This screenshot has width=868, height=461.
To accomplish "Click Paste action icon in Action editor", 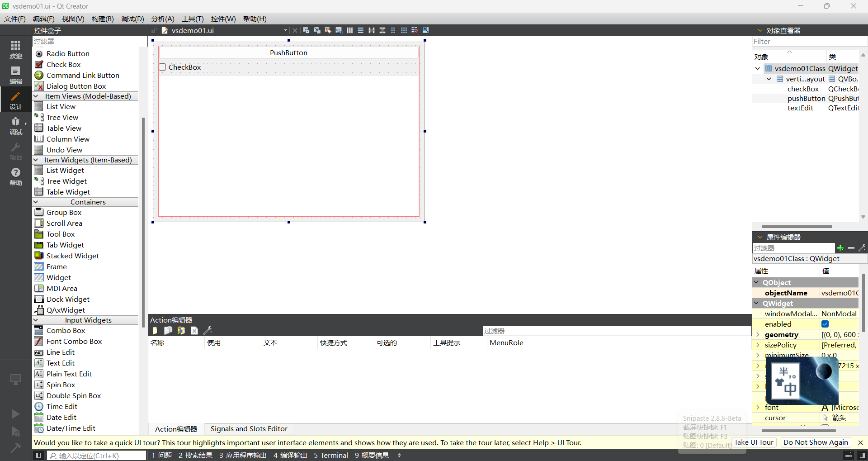I will coord(181,331).
